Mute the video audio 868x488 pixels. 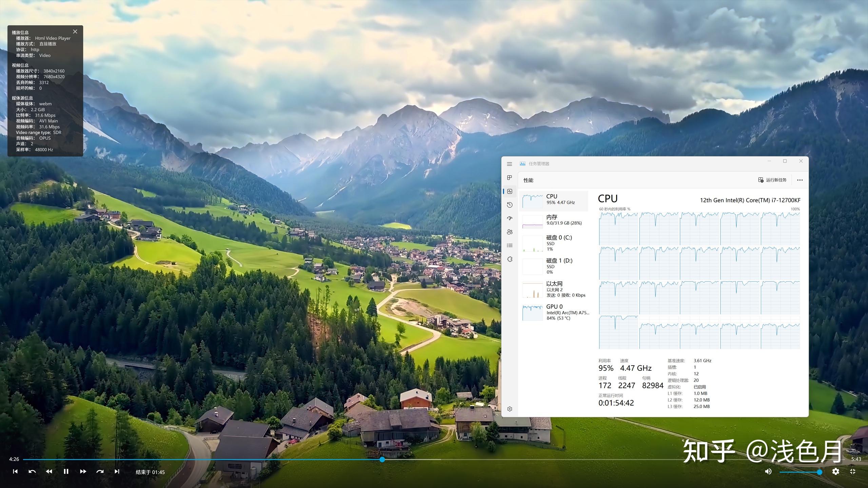coord(768,471)
